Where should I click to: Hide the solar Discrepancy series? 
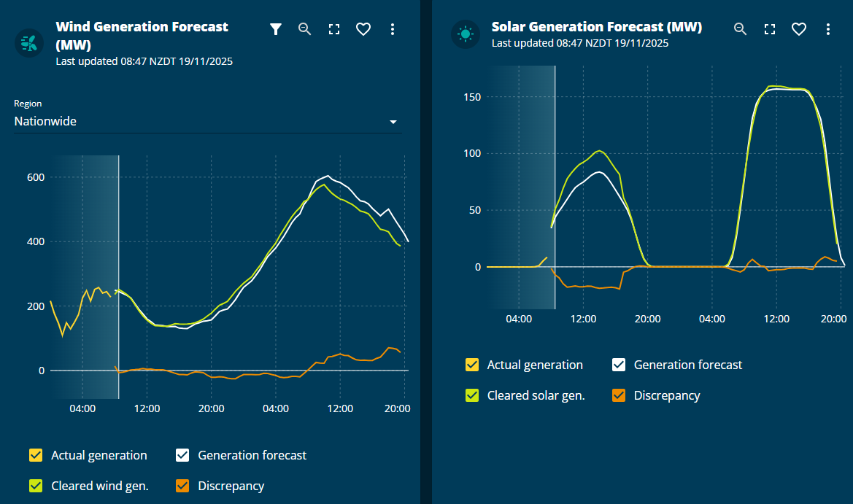(619, 395)
